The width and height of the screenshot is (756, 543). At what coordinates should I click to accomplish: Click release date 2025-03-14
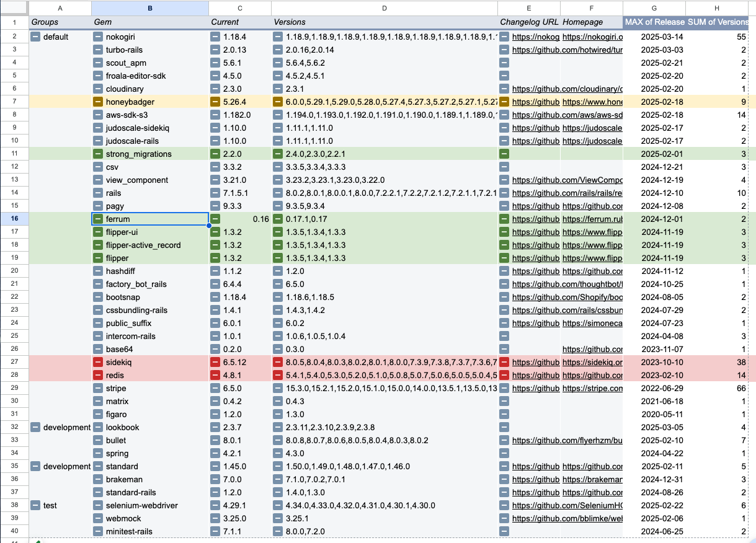click(662, 37)
